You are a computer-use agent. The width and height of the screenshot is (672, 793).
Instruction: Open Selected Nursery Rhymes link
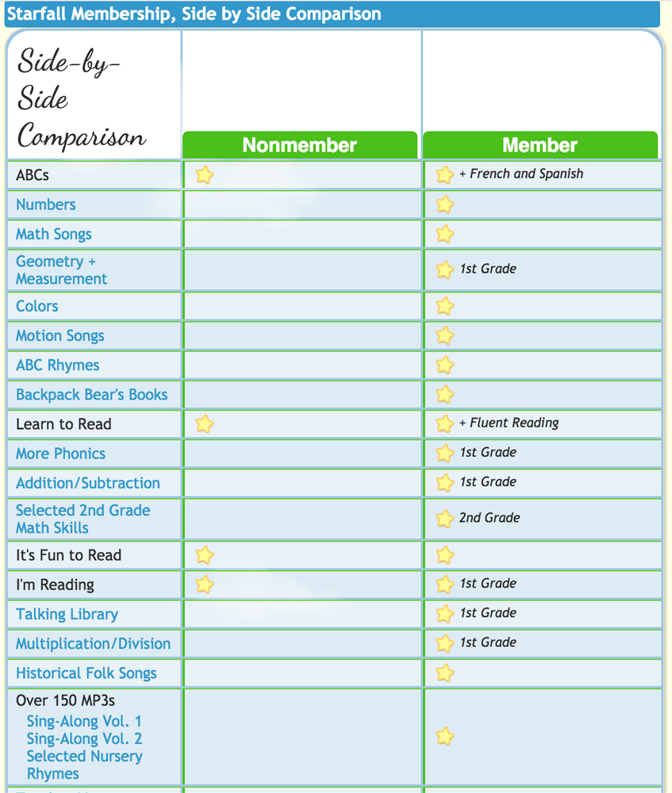[84, 764]
